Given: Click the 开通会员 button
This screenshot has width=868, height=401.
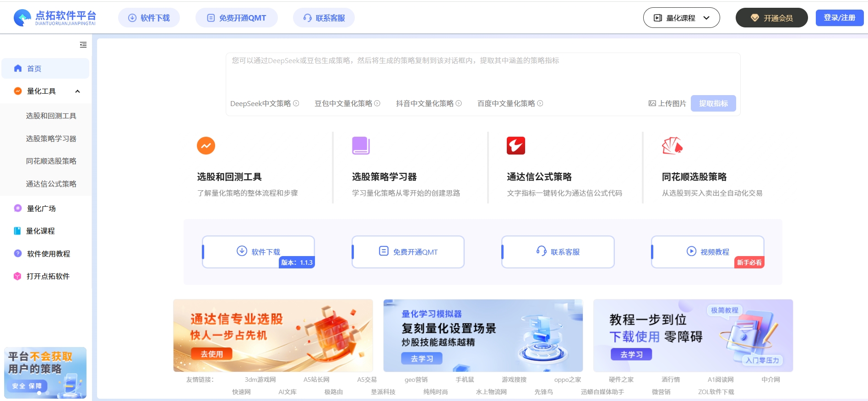Looking at the screenshot, I should (771, 18).
